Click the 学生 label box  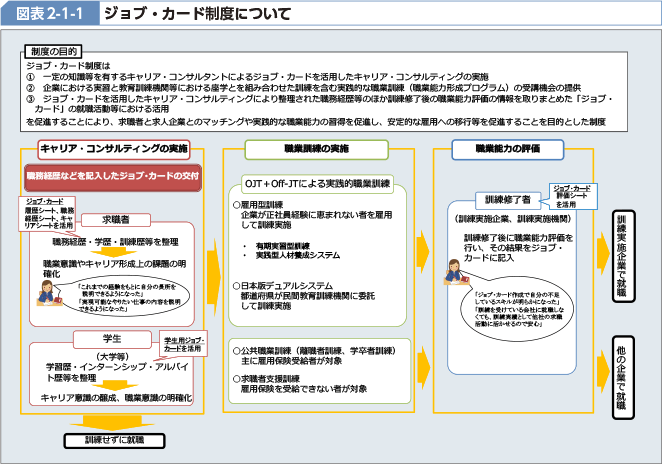(112, 338)
